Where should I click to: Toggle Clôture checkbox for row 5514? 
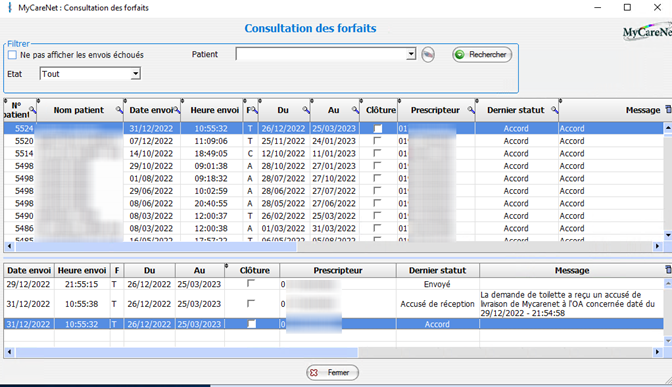tap(377, 153)
